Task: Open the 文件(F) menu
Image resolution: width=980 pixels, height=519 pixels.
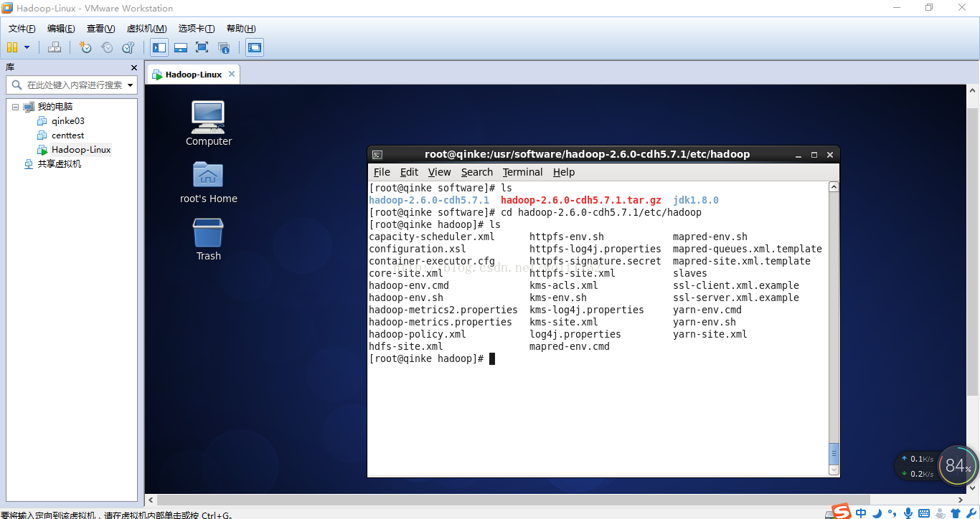Action: click(x=22, y=29)
